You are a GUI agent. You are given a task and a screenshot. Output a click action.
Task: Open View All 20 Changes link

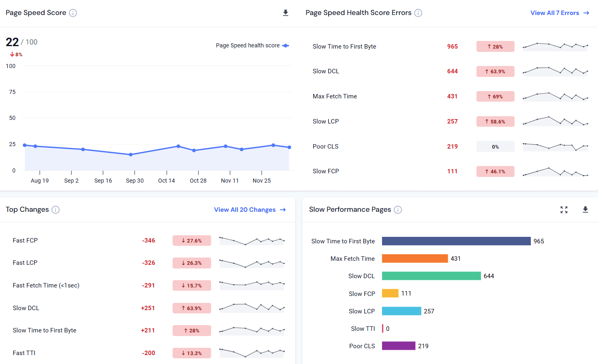pyautogui.click(x=250, y=210)
